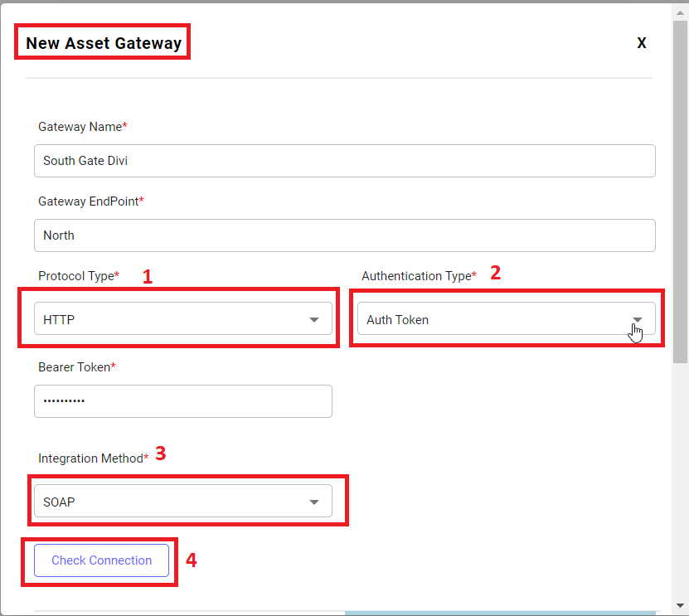The width and height of the screenshot is (689, 616).
Task: Click the Integration Method label
Action: [x=94, y=458]
